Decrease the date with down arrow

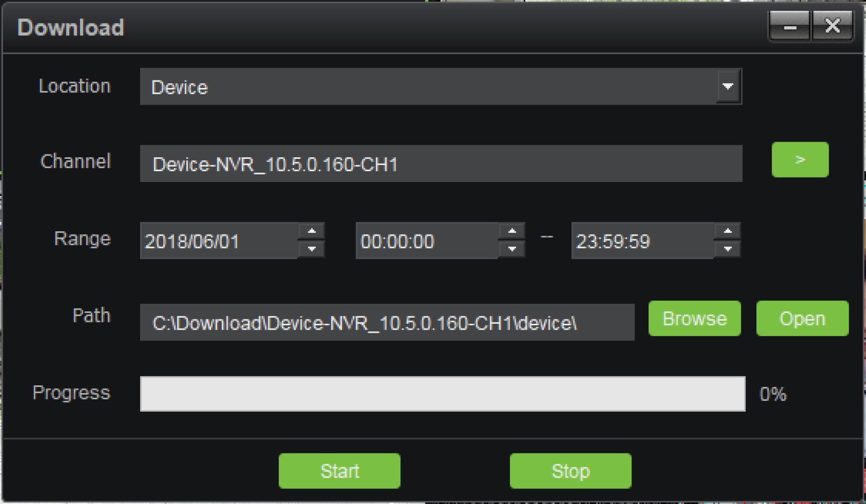pyautogui.click(x=311, y=249)
